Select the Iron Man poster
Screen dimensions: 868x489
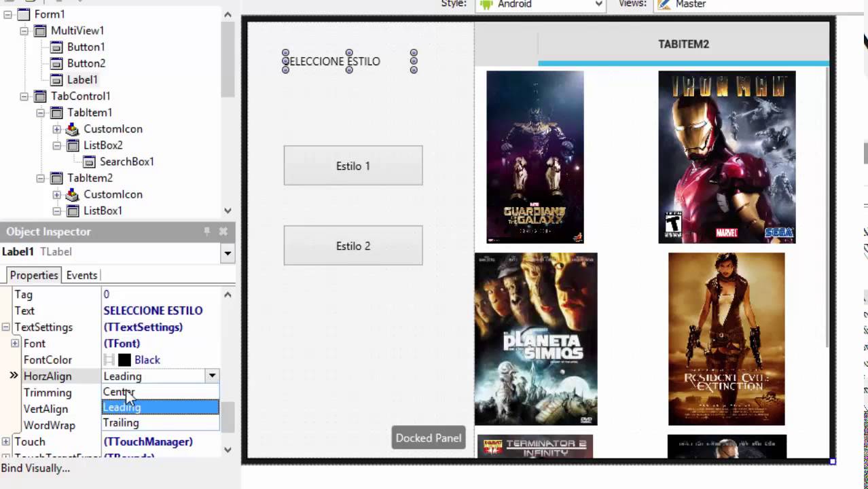coord(727,157)
